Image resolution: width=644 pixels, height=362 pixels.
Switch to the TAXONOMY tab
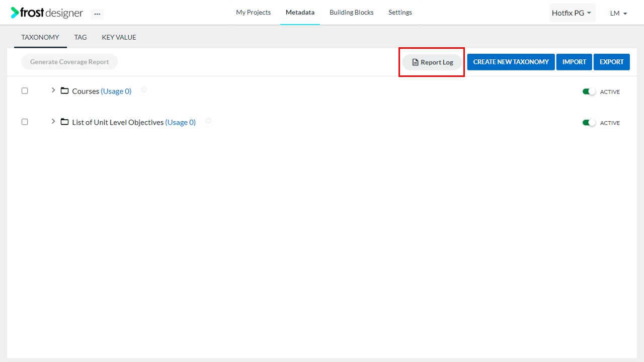click(40, 37)
